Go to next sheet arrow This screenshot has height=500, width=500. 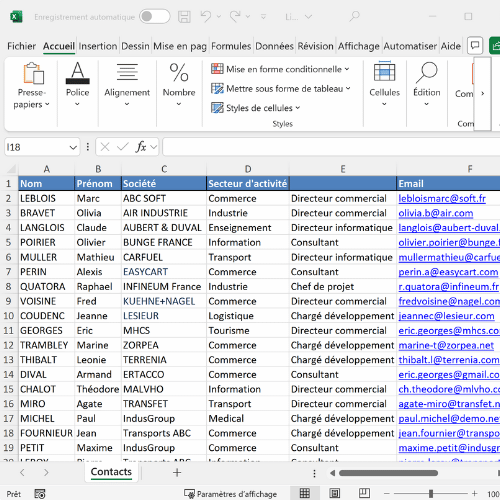coord(46,472)
